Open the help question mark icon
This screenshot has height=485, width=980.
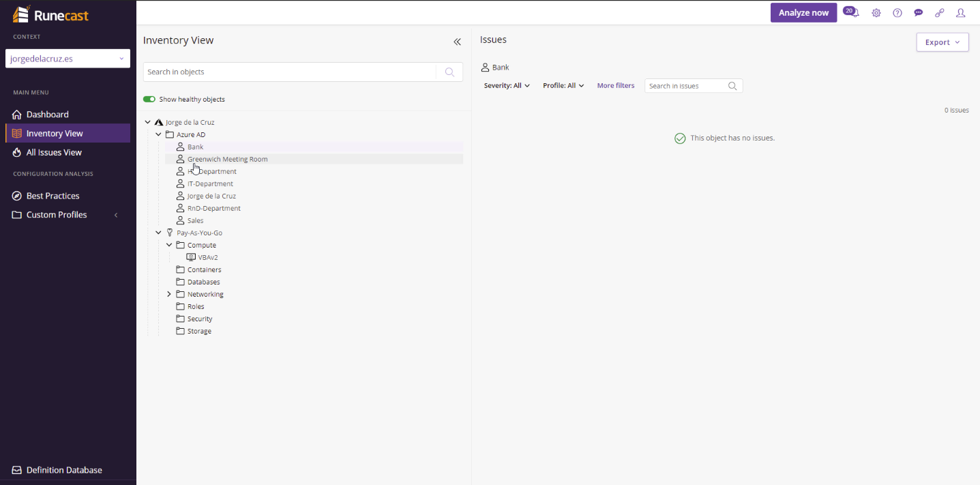point(897,13)
